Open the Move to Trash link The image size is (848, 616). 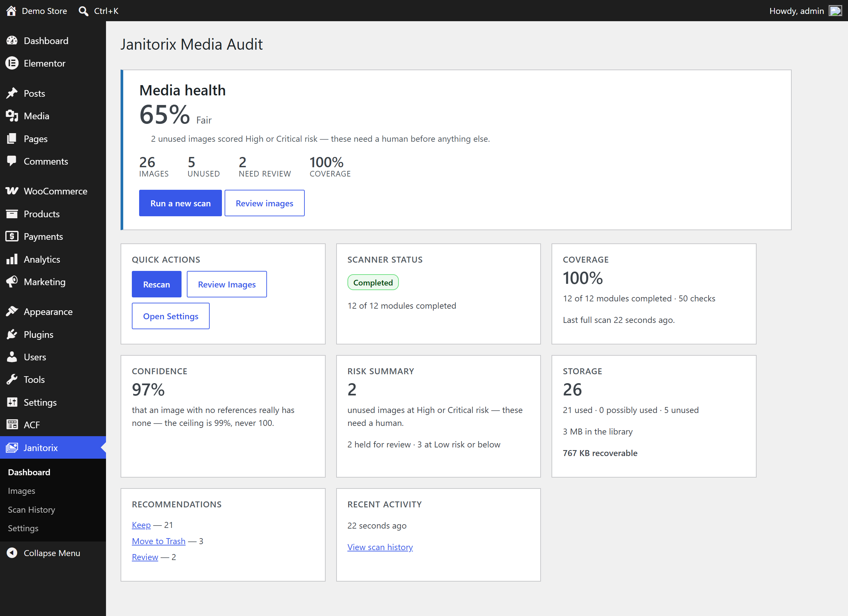(x=159, y=541)
